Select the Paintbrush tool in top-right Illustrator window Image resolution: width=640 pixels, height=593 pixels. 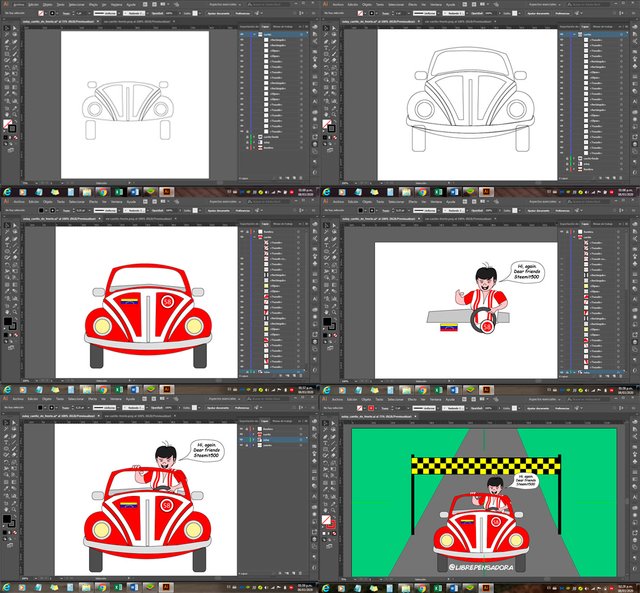[x=334, y=54]
